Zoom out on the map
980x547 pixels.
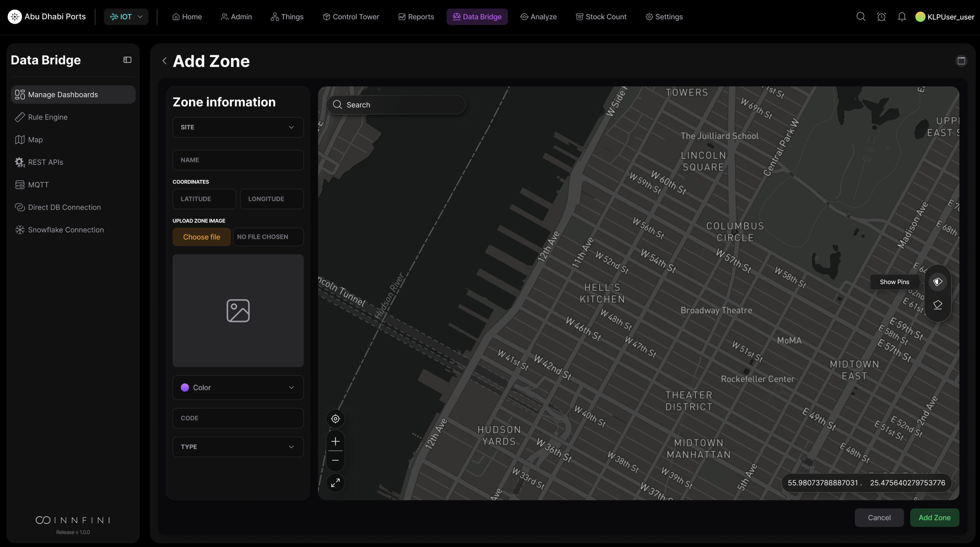(x=335, y=461)
